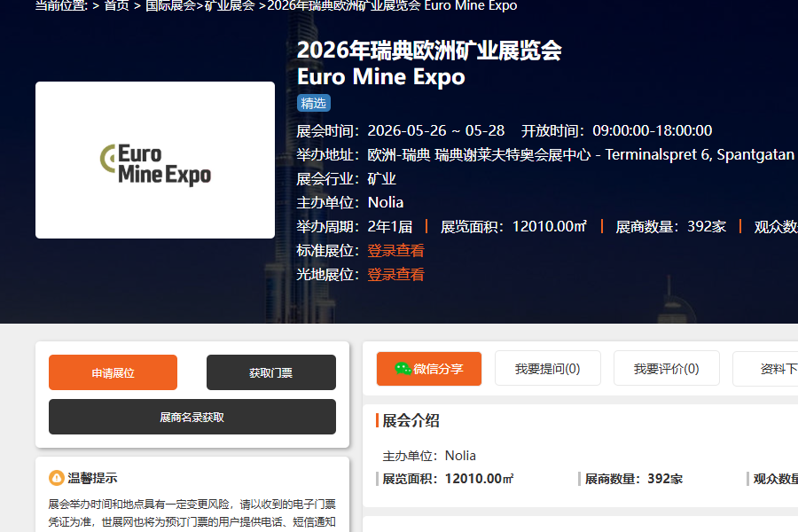The width and height of the screenshot is (798, 532).
Task: Click 登录查看 next to 标准展位
Action: tap(395, 250)
